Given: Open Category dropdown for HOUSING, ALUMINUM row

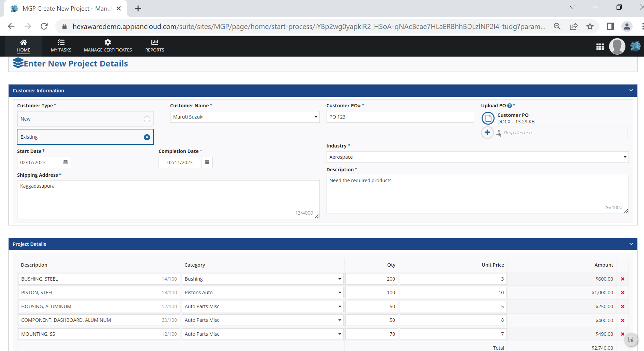Looking at the screenshot, I should 262,306.
